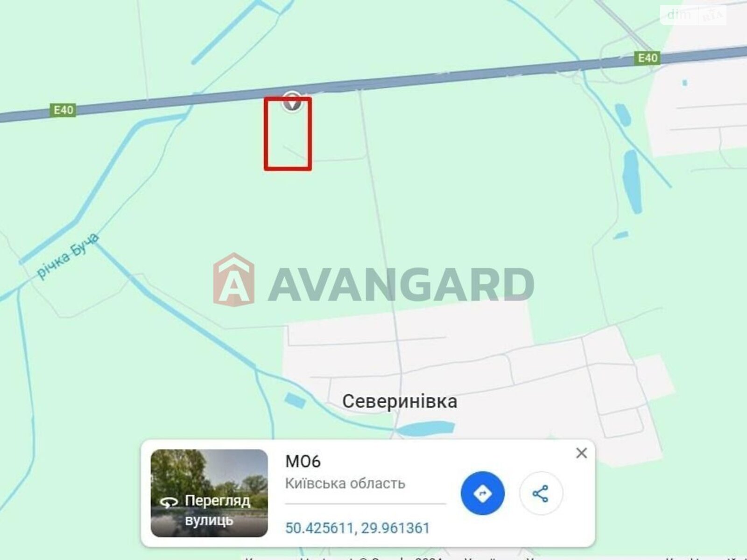
Task: Click the red outlined land plot
Action: (x=288, y=134)
